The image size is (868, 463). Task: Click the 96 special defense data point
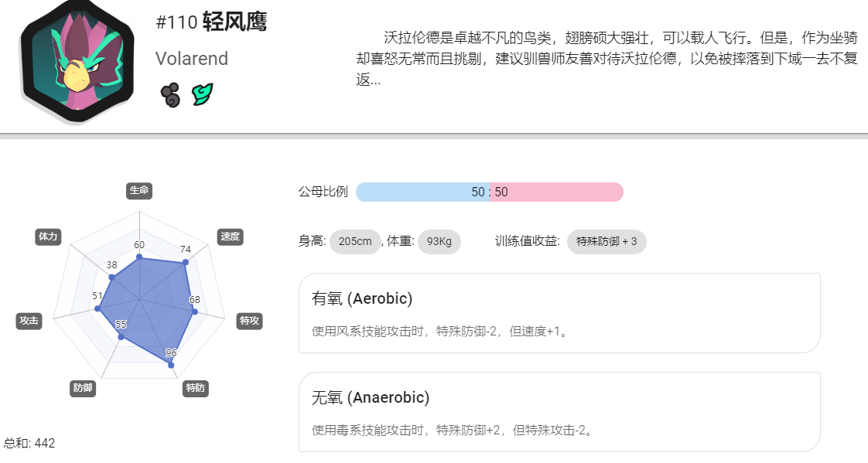[171, 365]
